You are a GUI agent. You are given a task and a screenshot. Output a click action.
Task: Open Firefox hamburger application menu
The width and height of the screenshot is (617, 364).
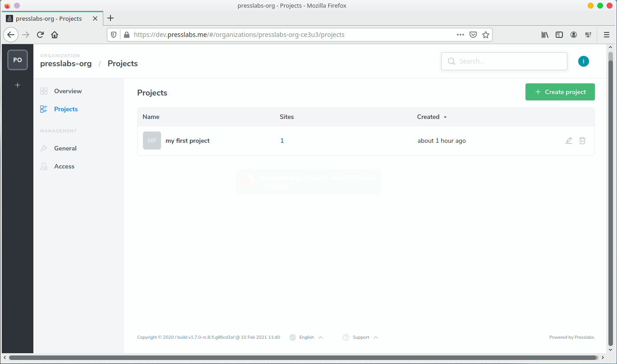point(607,35)
